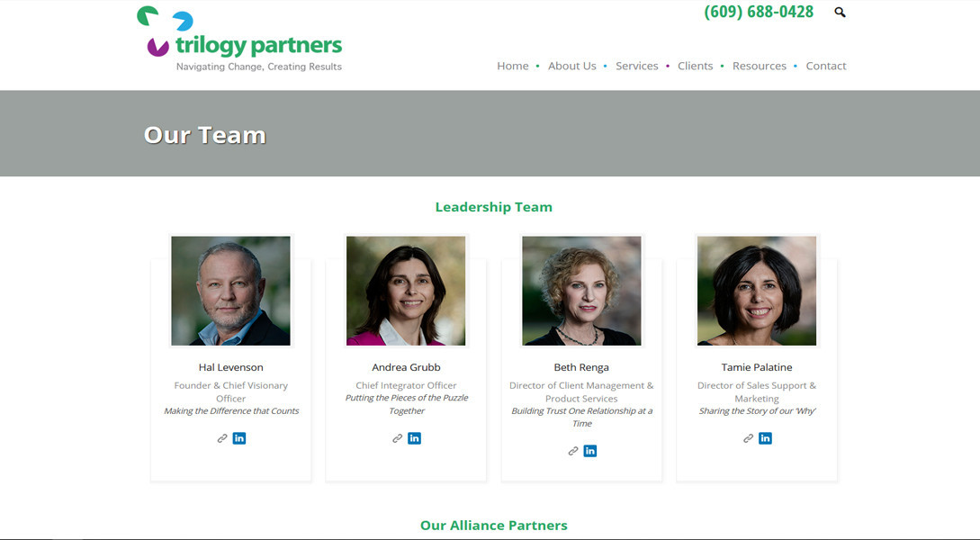Open the Services menu item
Image resolution: width=980 pixels, height=540 pixels.
(637, 66)
